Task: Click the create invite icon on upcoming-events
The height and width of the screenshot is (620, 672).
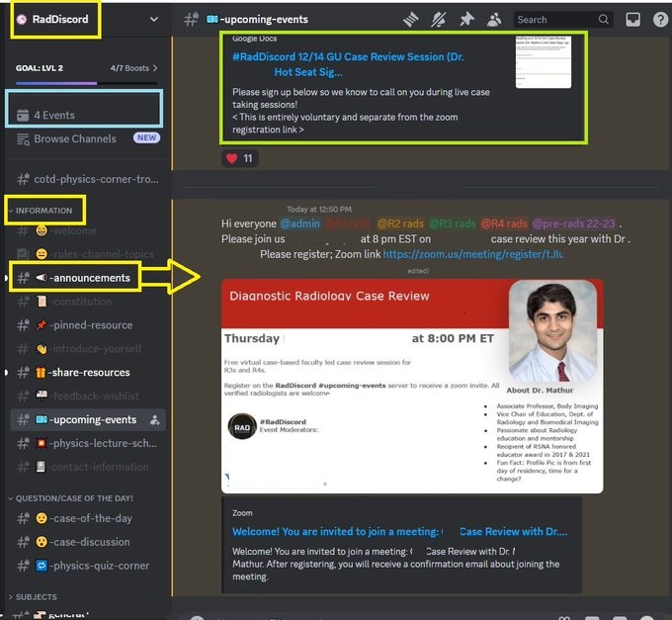Action: (155, 420)
